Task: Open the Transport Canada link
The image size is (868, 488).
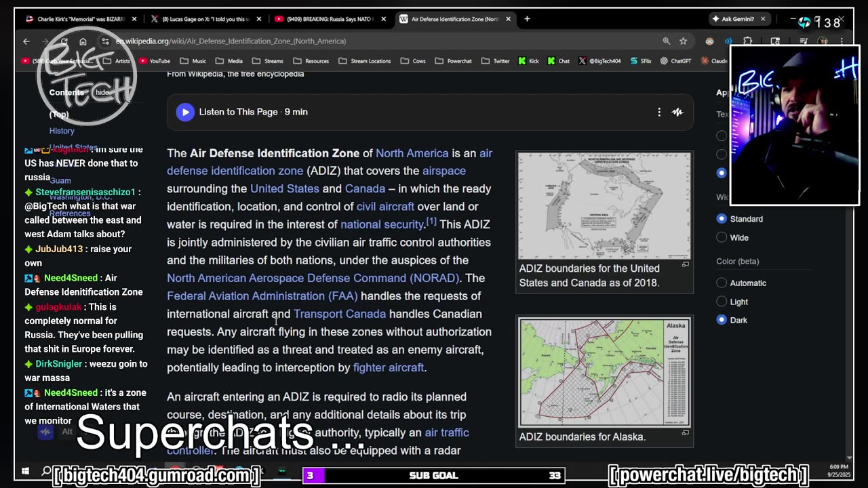Action: click(339, 314)
